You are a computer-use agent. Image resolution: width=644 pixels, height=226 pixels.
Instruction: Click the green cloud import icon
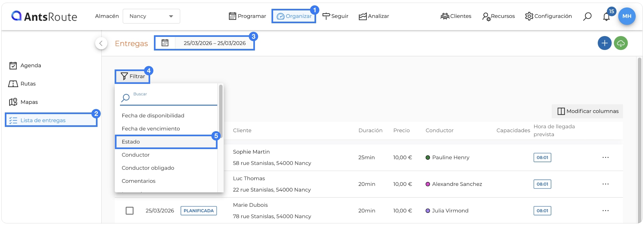621,43
